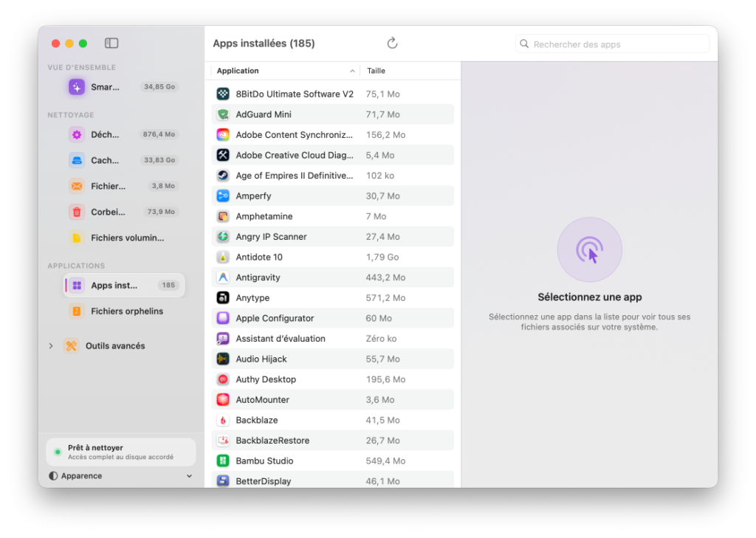Image resolution: width=756 pixels, height=538 pixels.
Task: Select the BackblazeRestore row
Action: click(333, 440)
